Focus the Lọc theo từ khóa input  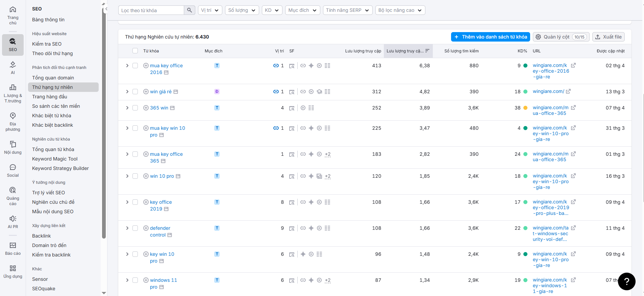point(151,10)
